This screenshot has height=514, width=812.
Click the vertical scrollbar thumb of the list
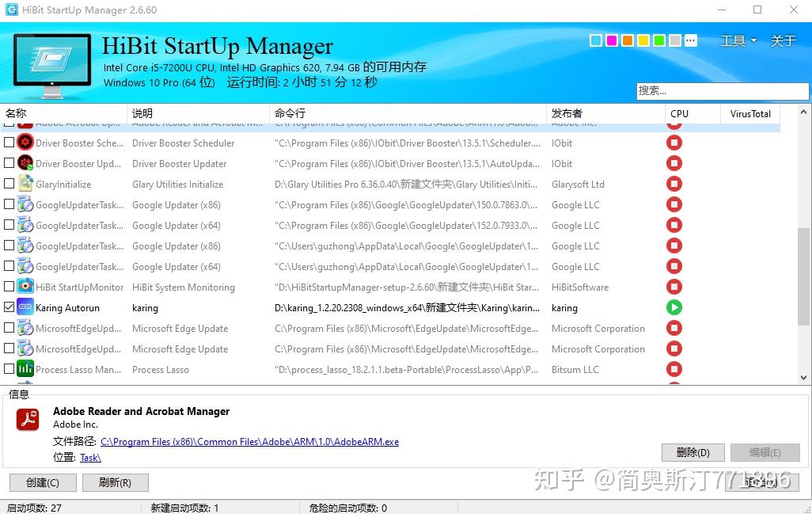coord(803,276)
